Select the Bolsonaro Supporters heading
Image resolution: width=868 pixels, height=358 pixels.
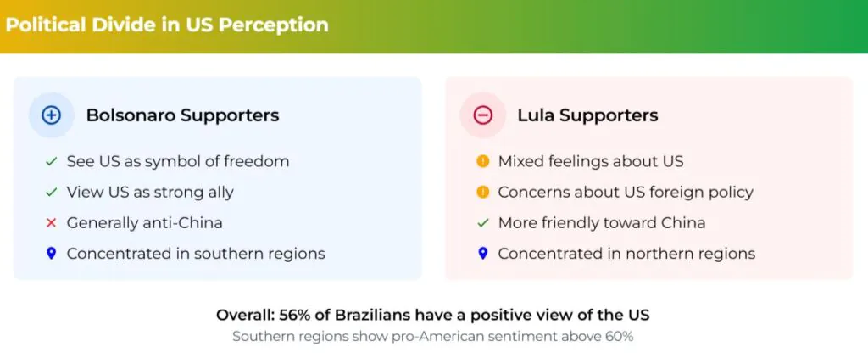click(x=182, y=115)
